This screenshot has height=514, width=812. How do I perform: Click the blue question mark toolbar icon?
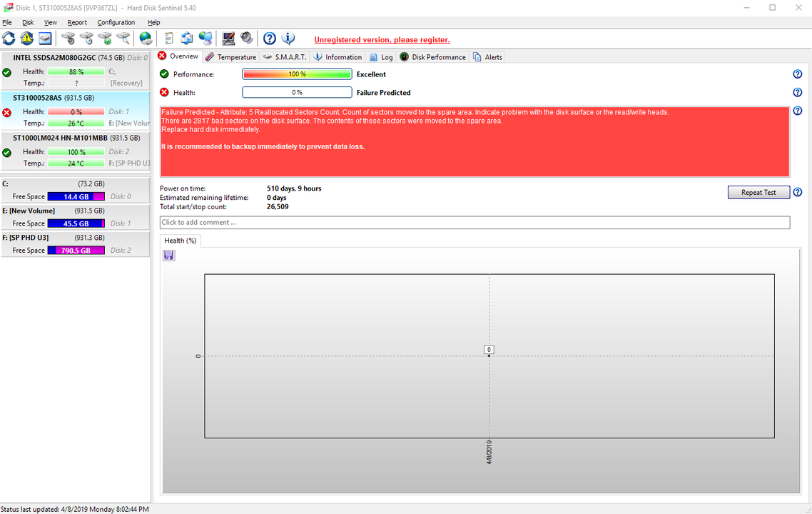tap(270, 39)
